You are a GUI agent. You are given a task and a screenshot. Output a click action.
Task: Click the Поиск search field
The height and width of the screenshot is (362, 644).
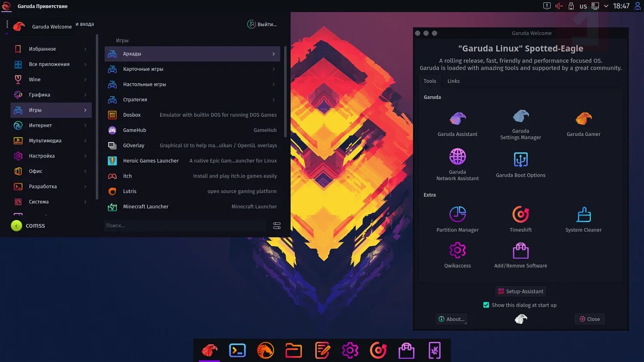tap(185, 226)
